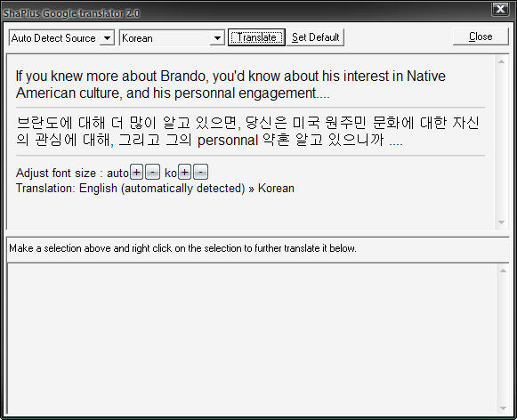
Task: Click the lower pane scroll up arrow
Action: tap(503, 271)
